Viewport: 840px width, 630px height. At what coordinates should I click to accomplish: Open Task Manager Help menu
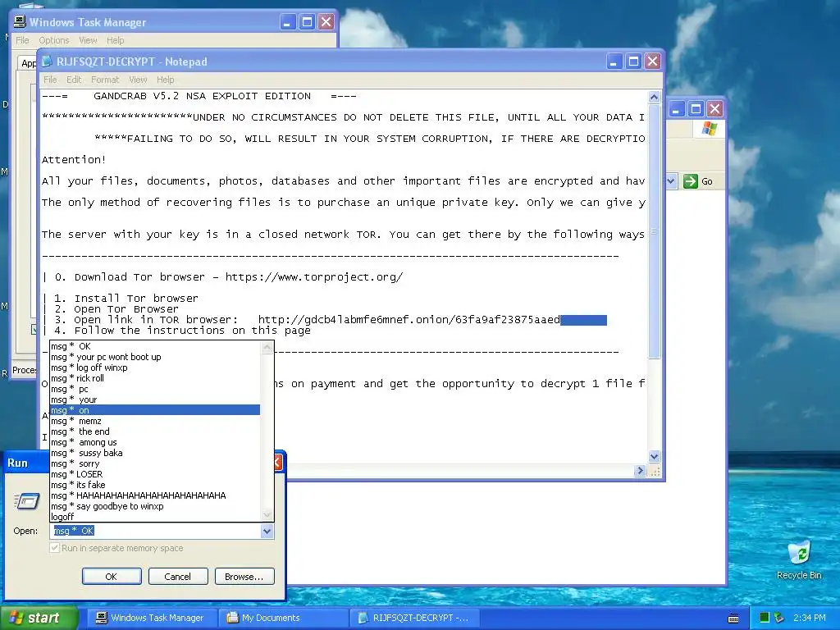coord(115,40)
